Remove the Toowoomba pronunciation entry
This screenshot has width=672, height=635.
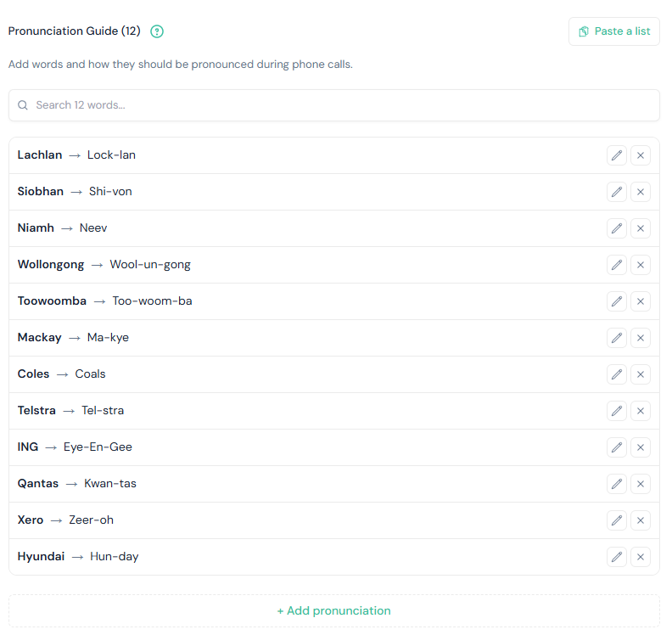[641, 301]
